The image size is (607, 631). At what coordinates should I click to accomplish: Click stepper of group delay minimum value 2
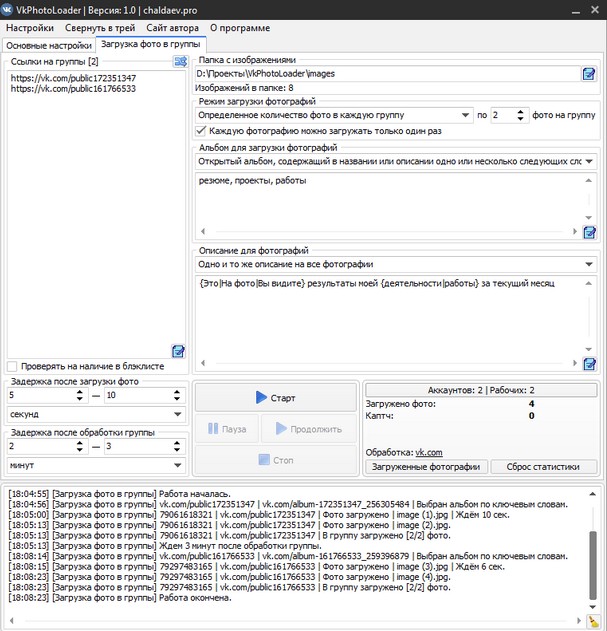tap(80, 446)
